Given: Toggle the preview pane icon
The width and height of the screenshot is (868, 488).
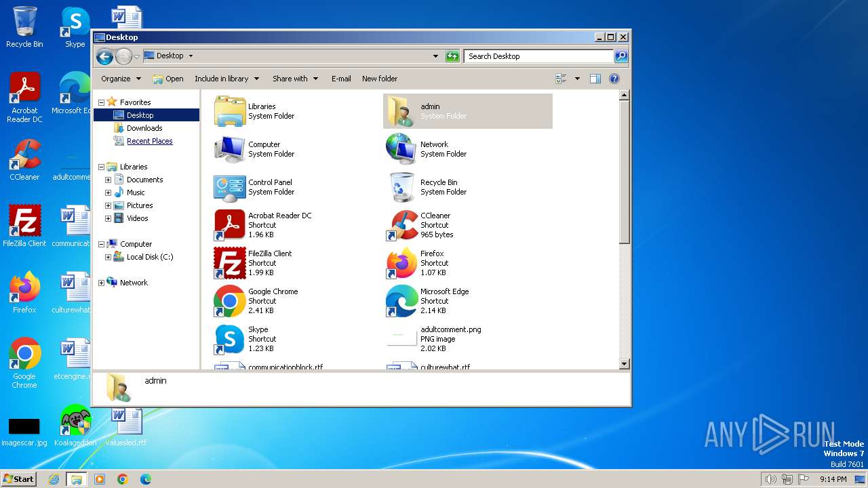Looking at the screenshot, I should point(595,79).
